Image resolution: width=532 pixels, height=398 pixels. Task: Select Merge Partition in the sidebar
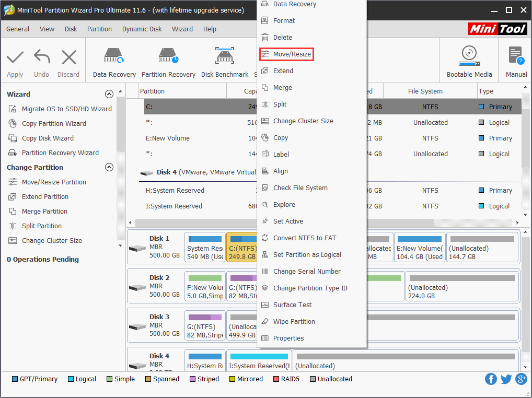click(x=38, y=211)
